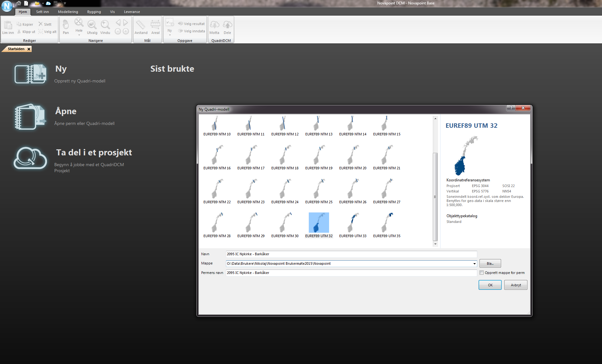Click the Kopier tool
Screen dimensions: 602x364
coord(25,24)
